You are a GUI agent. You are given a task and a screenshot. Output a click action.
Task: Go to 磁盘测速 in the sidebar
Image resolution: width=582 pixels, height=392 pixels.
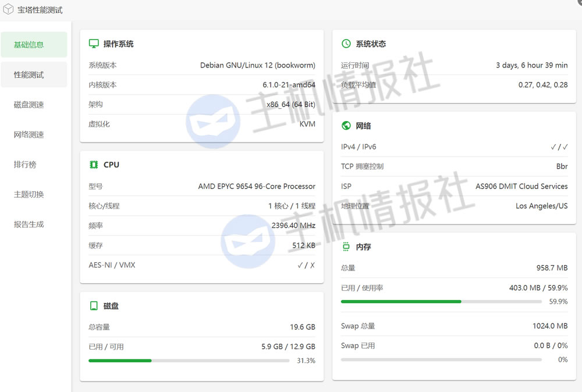coord(29,105)
